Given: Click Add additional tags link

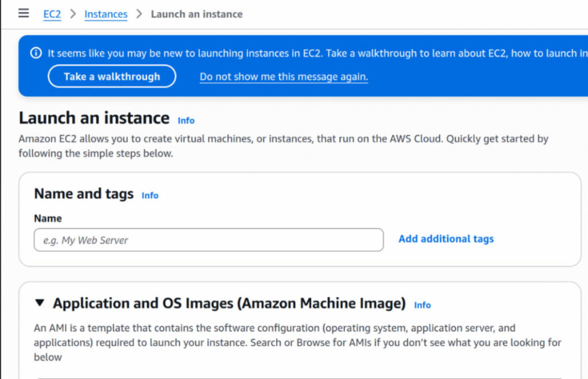Looking at the screenshot, I should coord(446,239).
